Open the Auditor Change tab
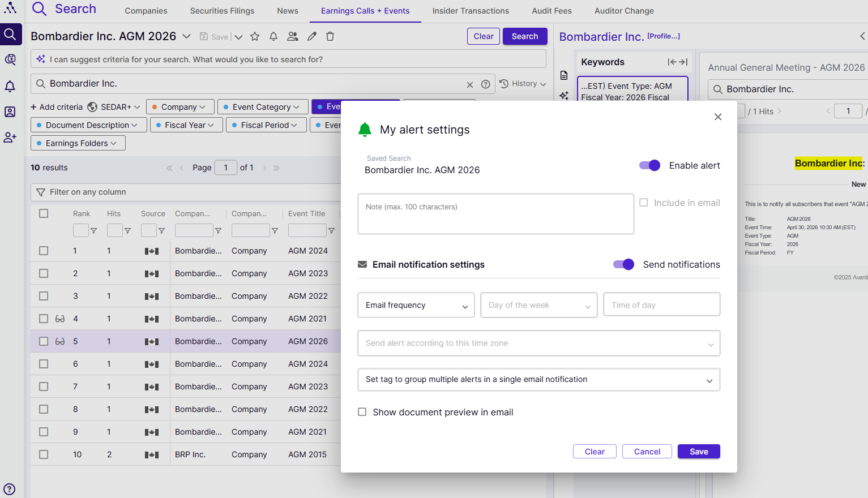The image size is (868, 498). (x=624, y=11)
